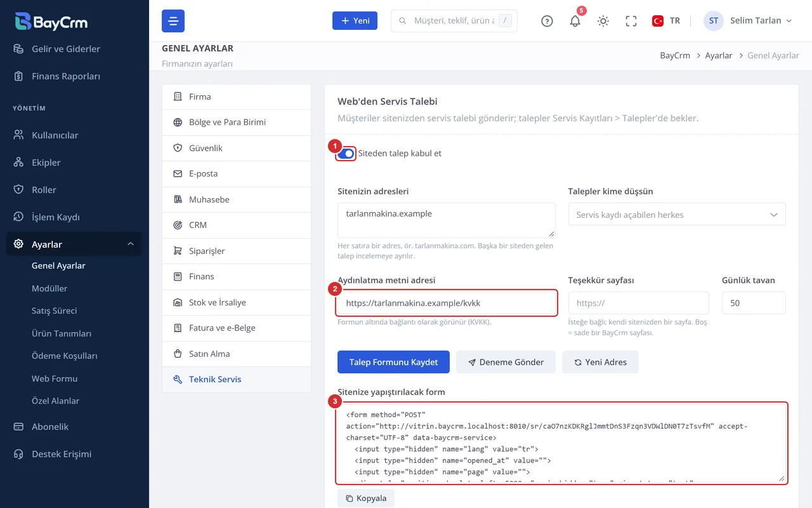Enter fullscreen mode via the frame icon
Image resolution: width=812 pixels, height=508 pixels.
[631, 21]
